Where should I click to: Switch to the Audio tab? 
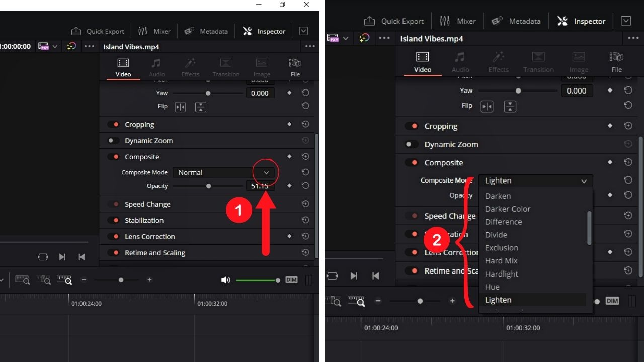pos(156,67)
